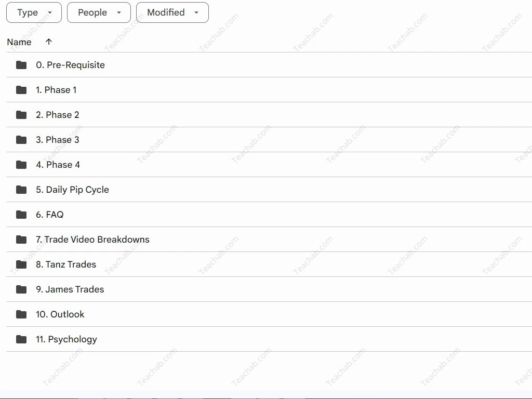This screenshot has width=532, height=399.
Task: Click the folder icon beside 10. Outlook
Action: click(21, 314)
